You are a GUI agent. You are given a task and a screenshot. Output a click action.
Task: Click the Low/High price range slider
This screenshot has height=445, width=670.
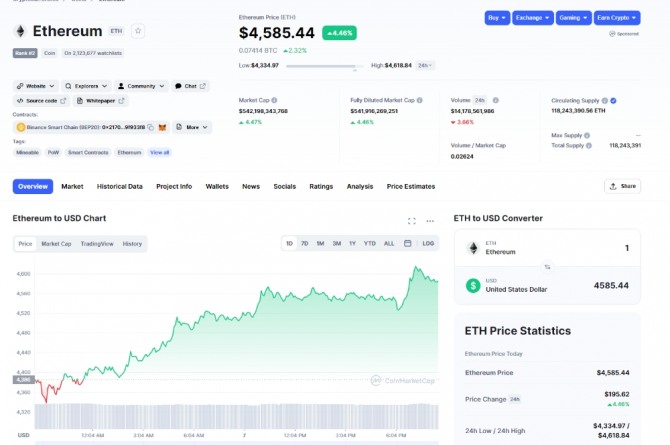(323, 66)
